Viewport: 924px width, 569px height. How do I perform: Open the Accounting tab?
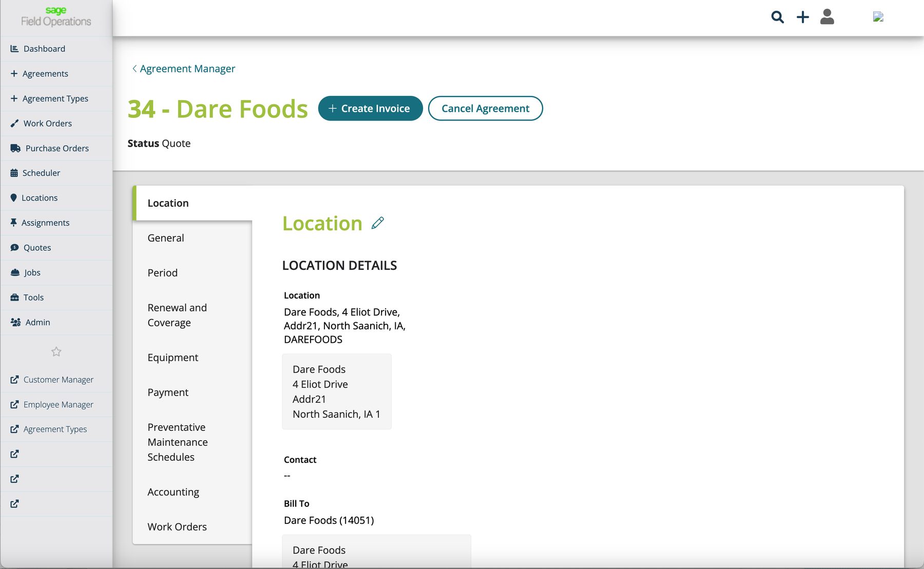click(x=192, y=492)
